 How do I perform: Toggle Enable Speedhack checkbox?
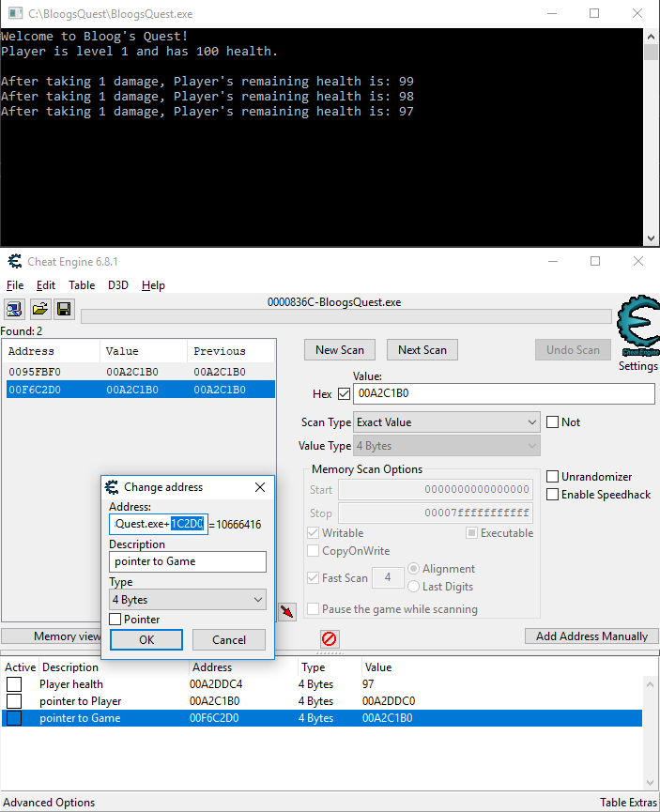pos(553,495)
